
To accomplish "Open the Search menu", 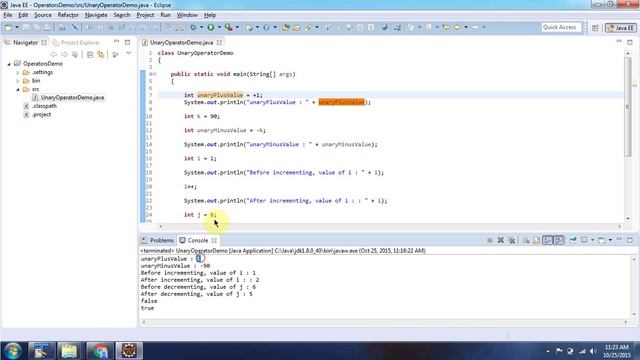I will pos(122,15).
